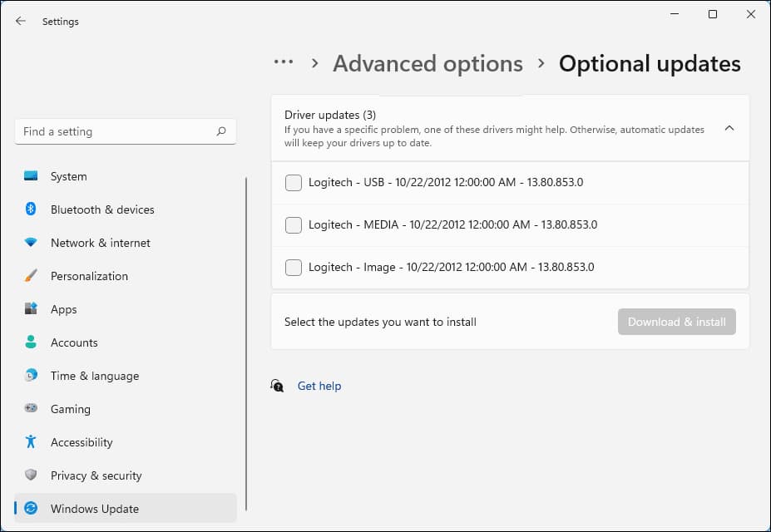Collapse the Driver updates section chevron
This screenshot has width=771, height=532.
pyautogui.click(x=729, y=129)
